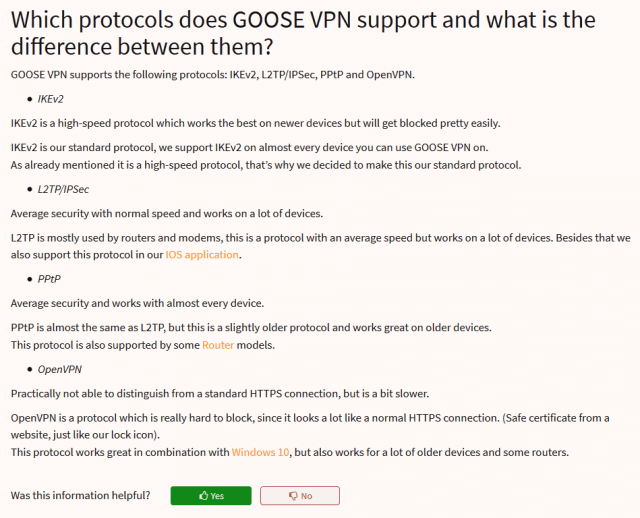The image size is (640, 518).
Task: Click the 'IKEv2 is a high-speed protocol' sentence
Action: (x=256, y=123)
